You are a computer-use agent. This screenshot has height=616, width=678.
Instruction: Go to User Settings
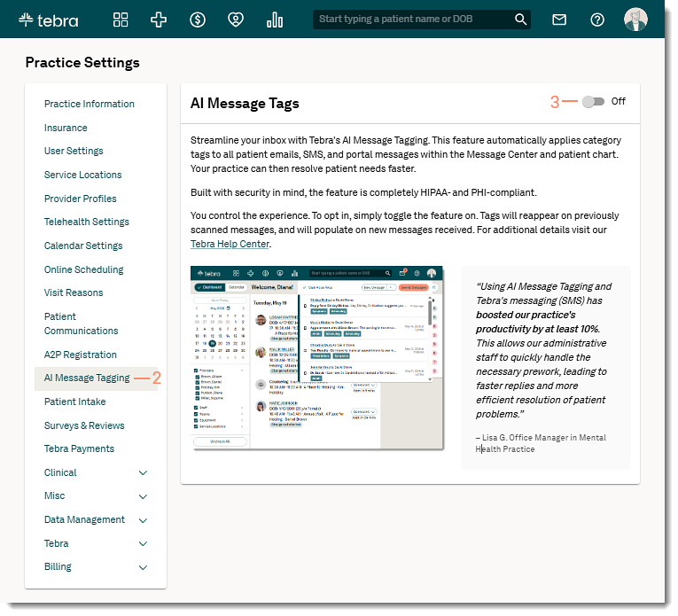[74, 152]
